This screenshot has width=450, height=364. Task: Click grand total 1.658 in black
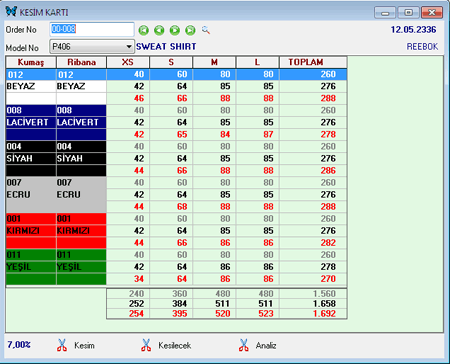(x=324, y=304)
